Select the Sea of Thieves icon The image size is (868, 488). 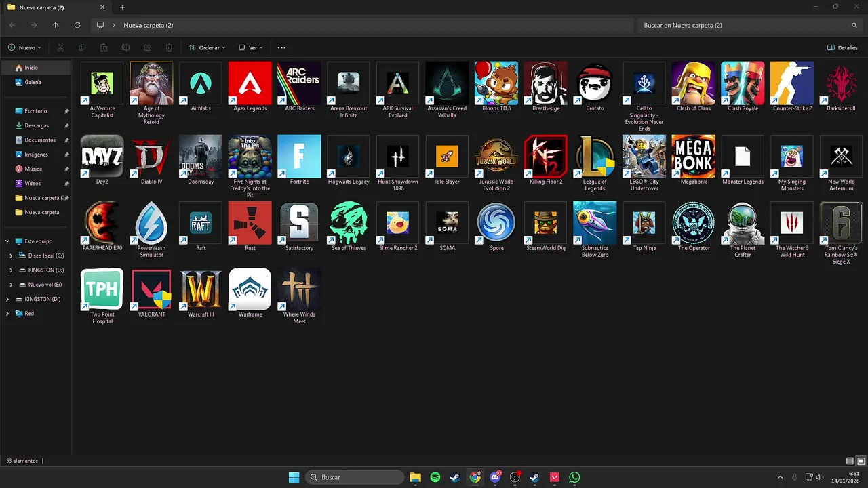(x=349, y=223)
